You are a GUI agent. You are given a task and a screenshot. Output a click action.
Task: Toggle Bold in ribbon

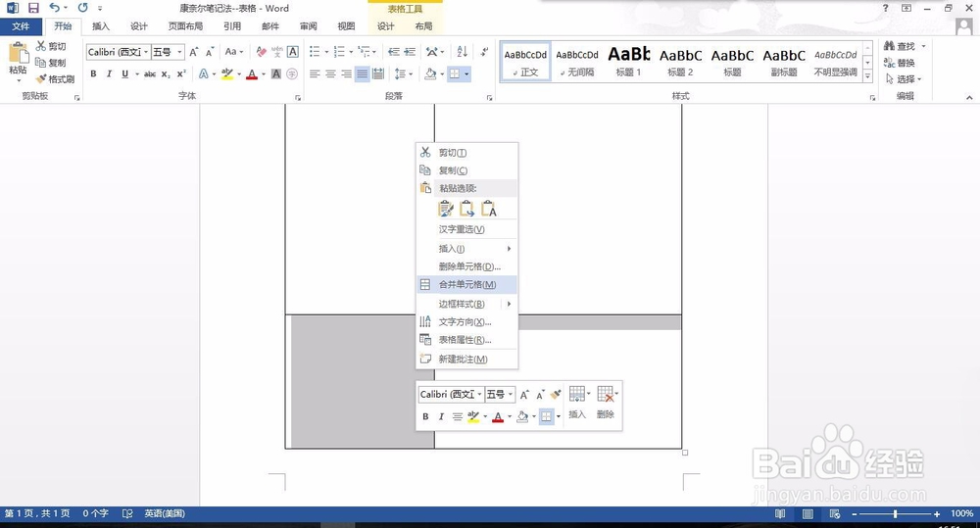tap(93, 73)
